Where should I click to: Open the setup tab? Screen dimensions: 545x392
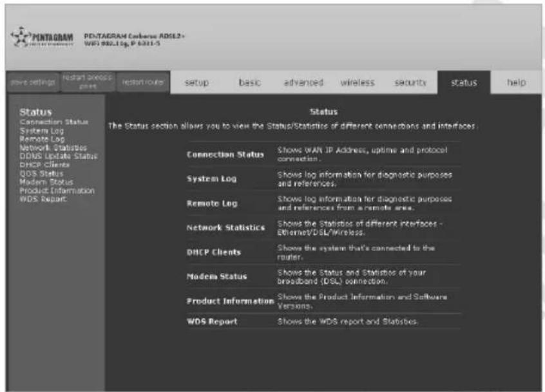tap(196, 82)
